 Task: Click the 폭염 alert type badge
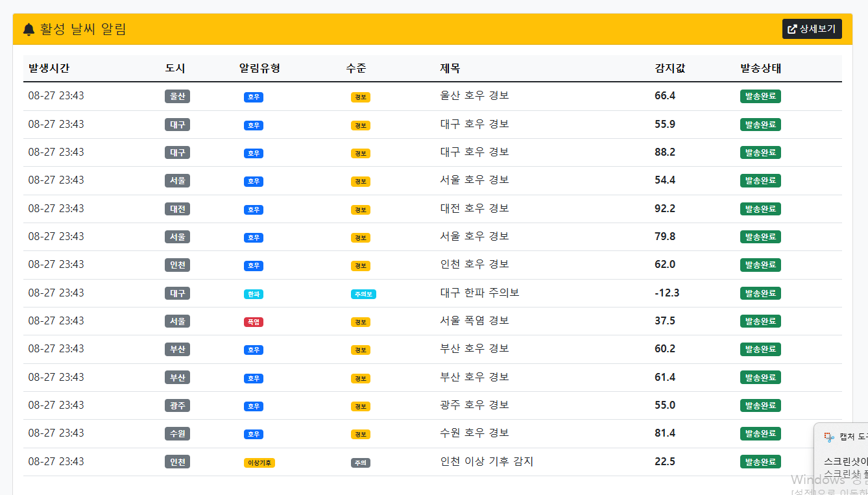(x=254, y=322)
